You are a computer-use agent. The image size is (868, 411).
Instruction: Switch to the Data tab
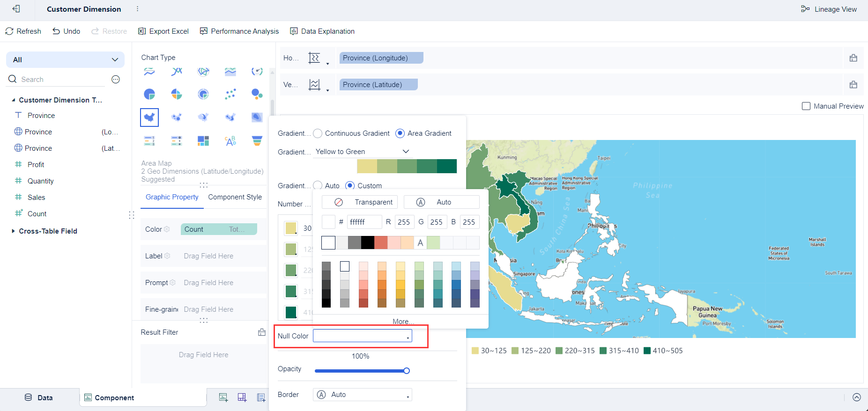pos(39,397)
